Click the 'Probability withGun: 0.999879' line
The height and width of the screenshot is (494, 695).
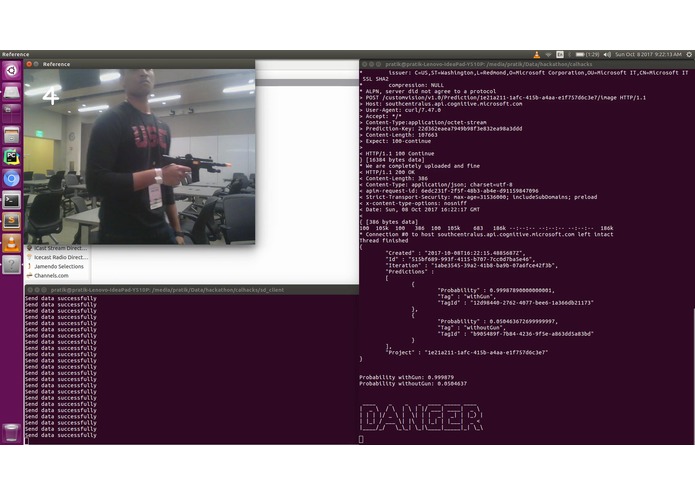[406, 377]
